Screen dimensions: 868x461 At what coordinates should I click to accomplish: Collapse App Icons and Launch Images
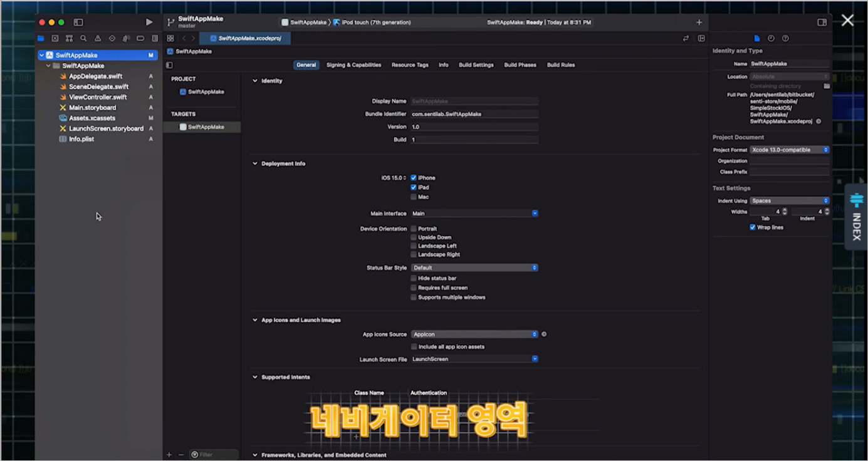pos(255,320)
